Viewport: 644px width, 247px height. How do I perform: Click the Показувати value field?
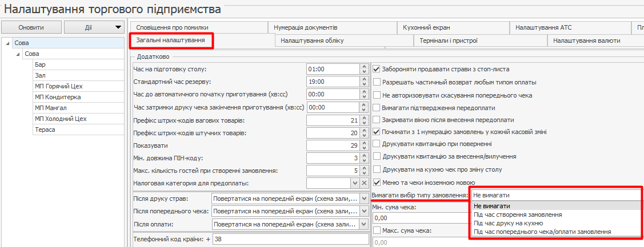coord(333,145)
